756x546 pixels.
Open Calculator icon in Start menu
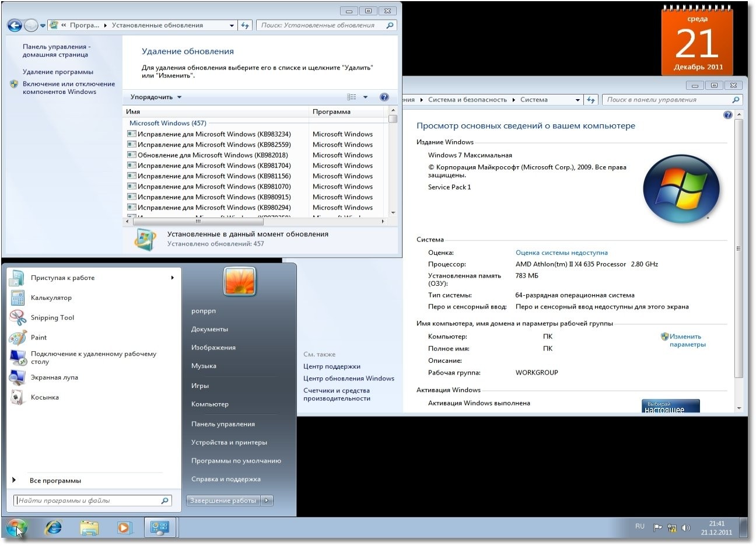(17, 297)
